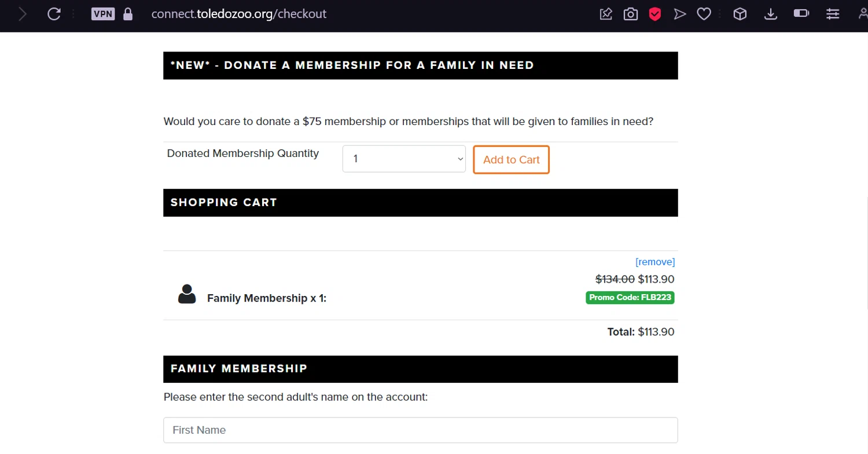Open the Donated Membership Quantity dropdown
The image size is (868, 454).
tap(404, 159)
